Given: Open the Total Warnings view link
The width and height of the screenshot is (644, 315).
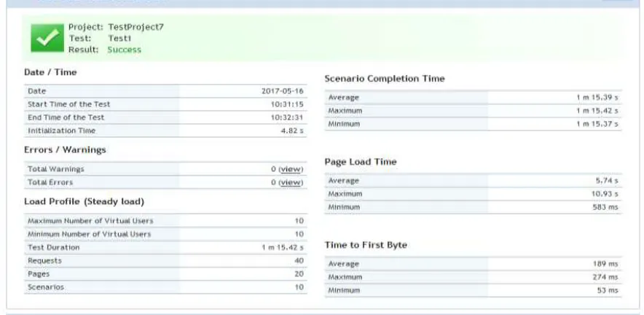Looking at the screenshot, I should click(291, 169).
